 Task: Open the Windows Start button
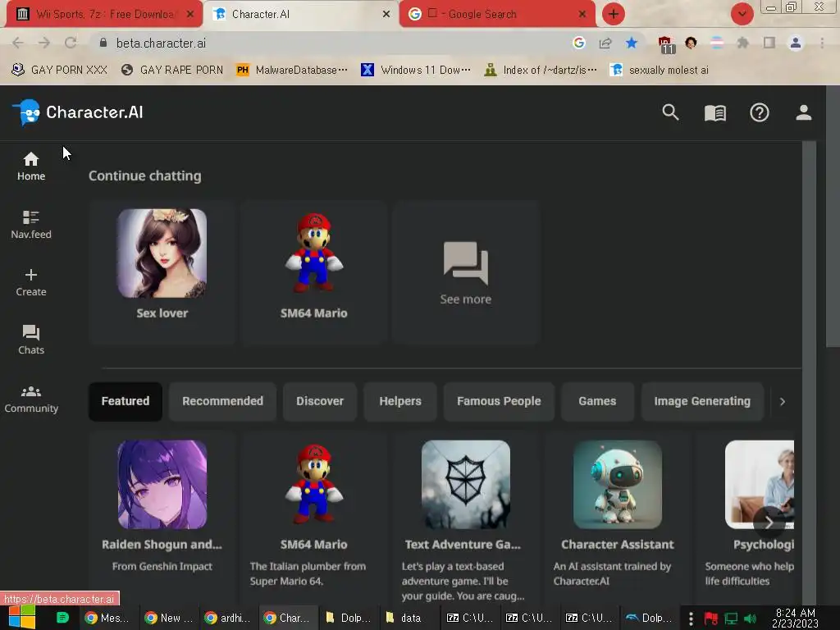[x=22, y=618]
